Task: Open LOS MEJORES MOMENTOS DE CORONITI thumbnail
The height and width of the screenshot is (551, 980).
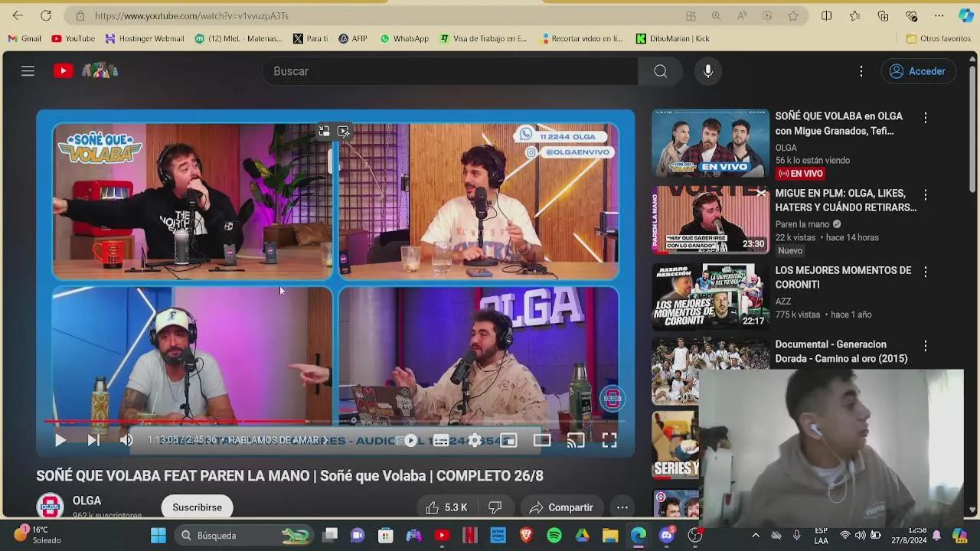Action: (710, 297)
